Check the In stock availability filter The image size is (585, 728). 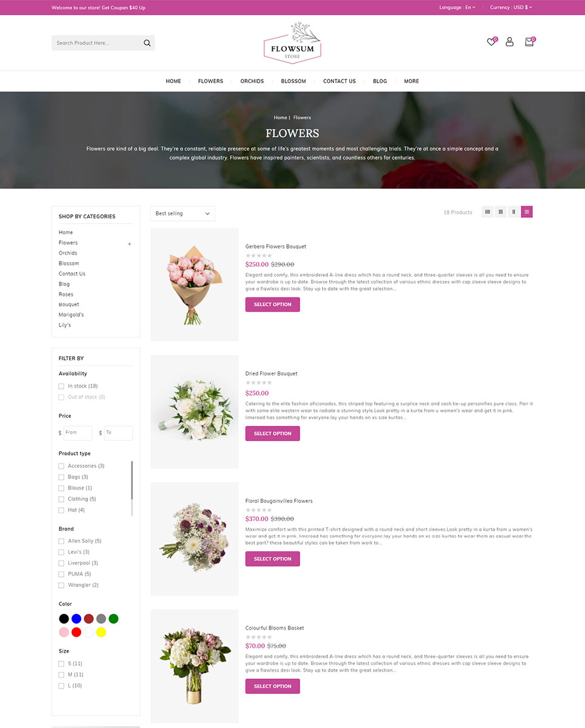[61, 386]
